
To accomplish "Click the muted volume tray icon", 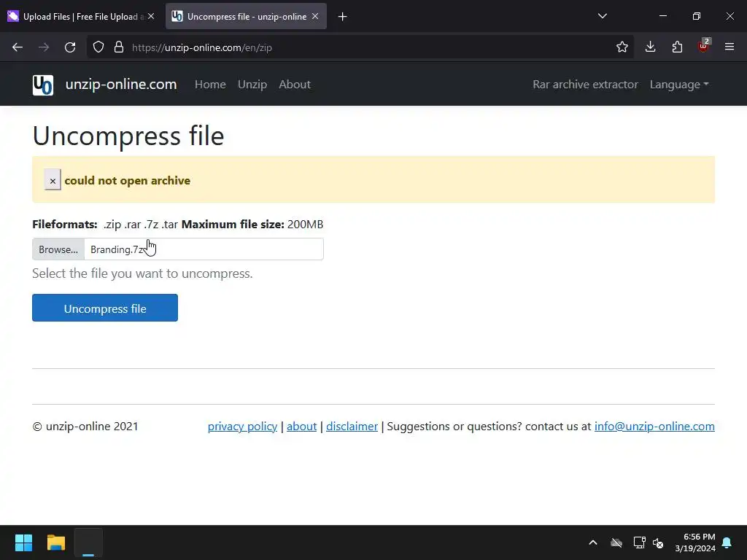I will [658, 542].
